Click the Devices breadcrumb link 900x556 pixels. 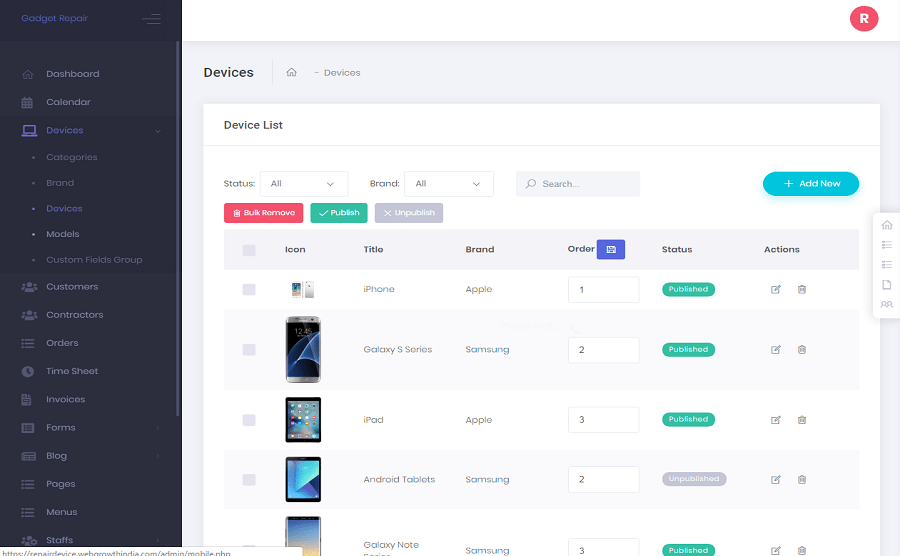click(x=342, y=73)
